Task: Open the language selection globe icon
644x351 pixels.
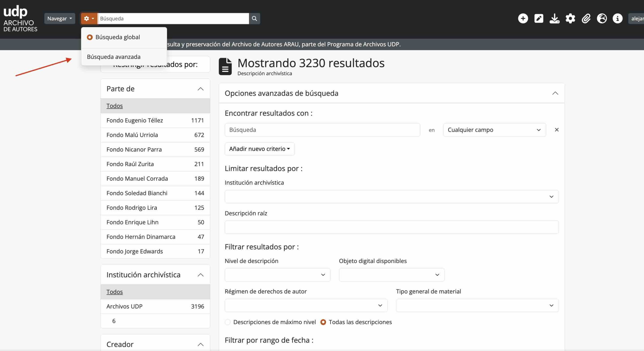Action: pyautogui.click(x=602, y=18)
